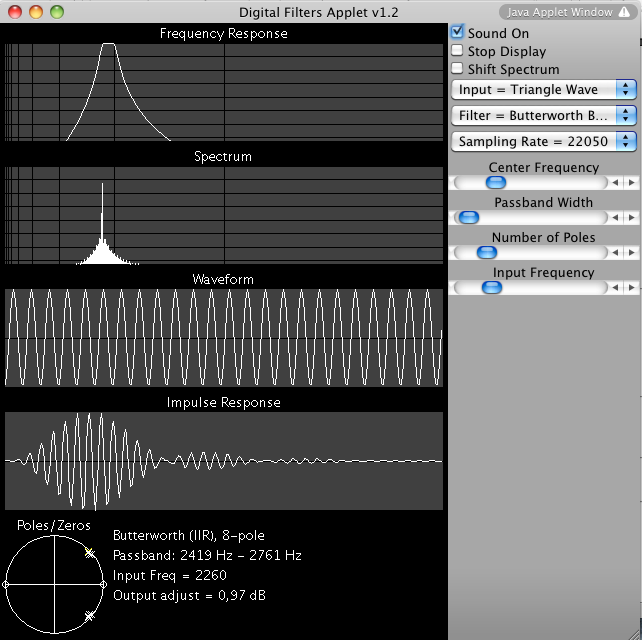
Task: Click the Center Frequency slider thumb
Action: [x=495, y=183]
